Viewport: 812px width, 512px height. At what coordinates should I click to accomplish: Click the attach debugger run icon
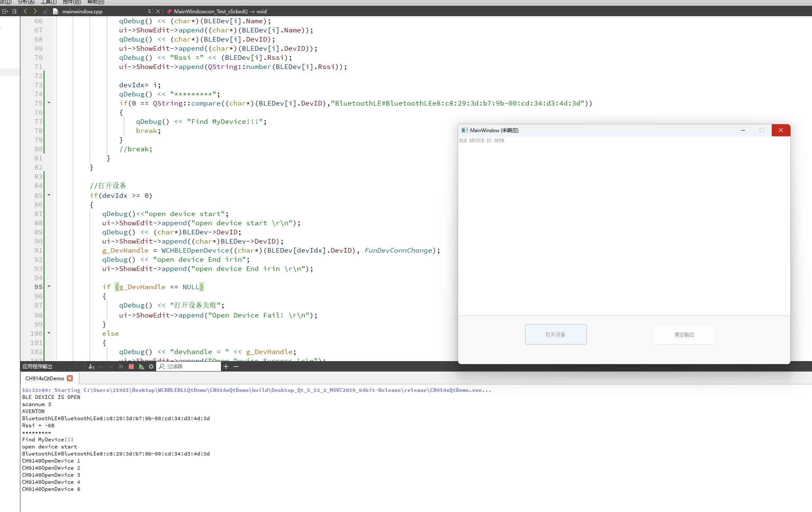click(x=141, y=367)
